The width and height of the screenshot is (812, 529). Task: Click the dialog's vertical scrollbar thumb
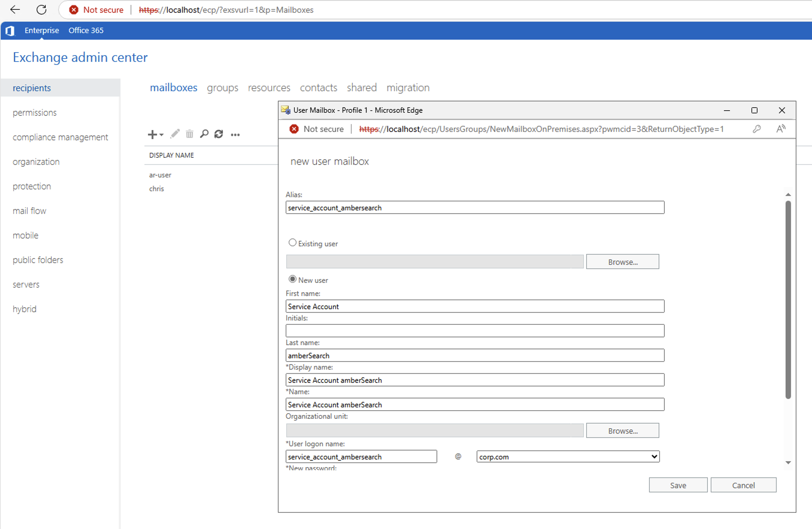(x=788, y=300)
